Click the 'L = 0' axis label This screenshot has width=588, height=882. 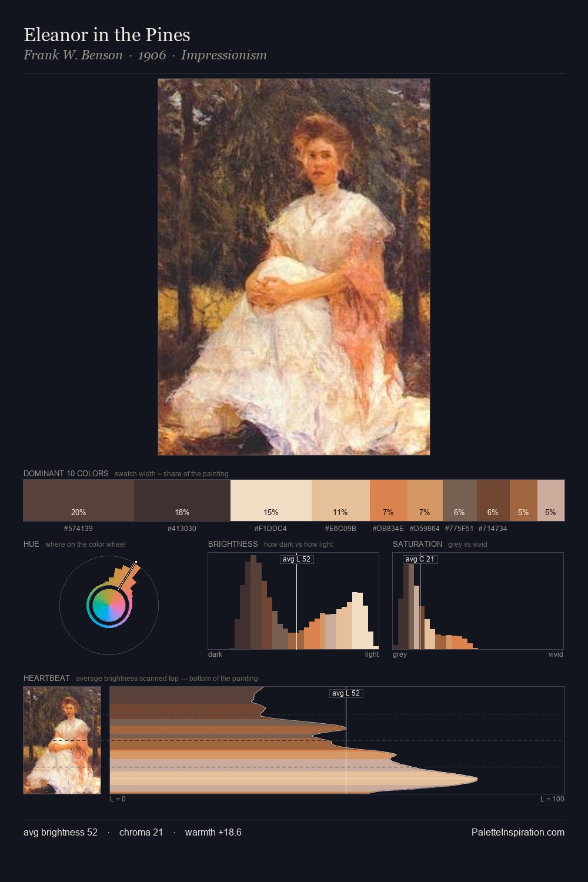(118, 799)
